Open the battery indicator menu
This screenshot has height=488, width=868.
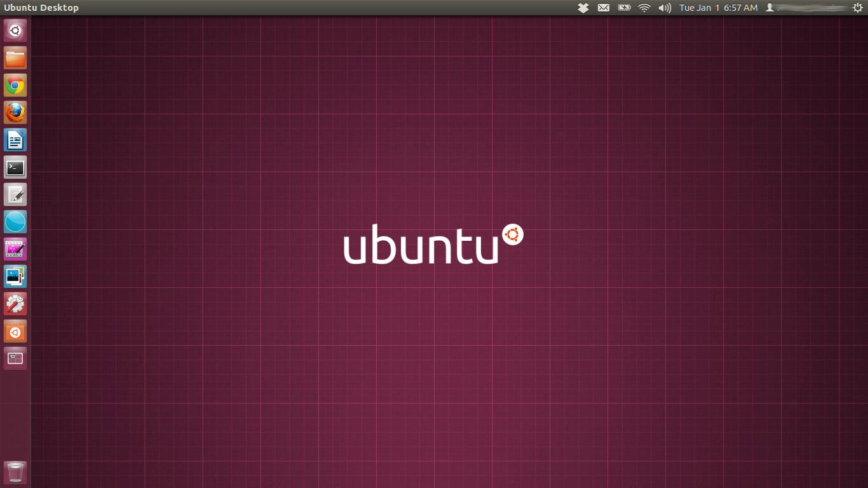click(624, 8)
